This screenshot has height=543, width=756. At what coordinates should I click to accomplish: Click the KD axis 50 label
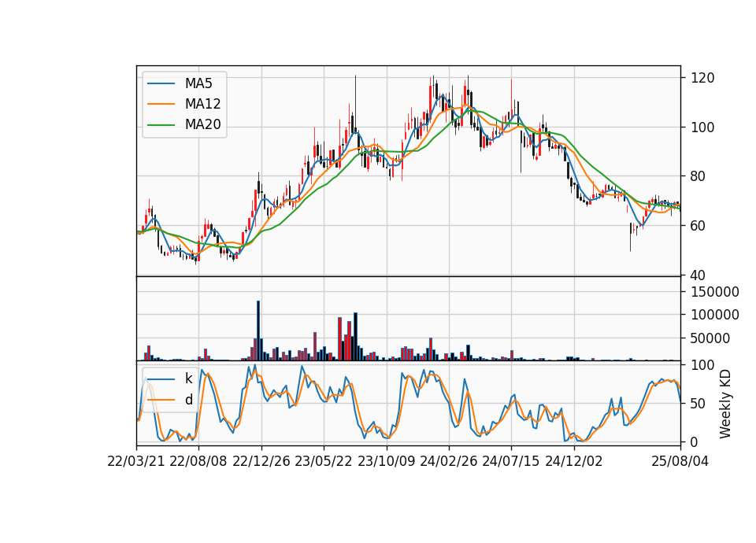point(699,404)
